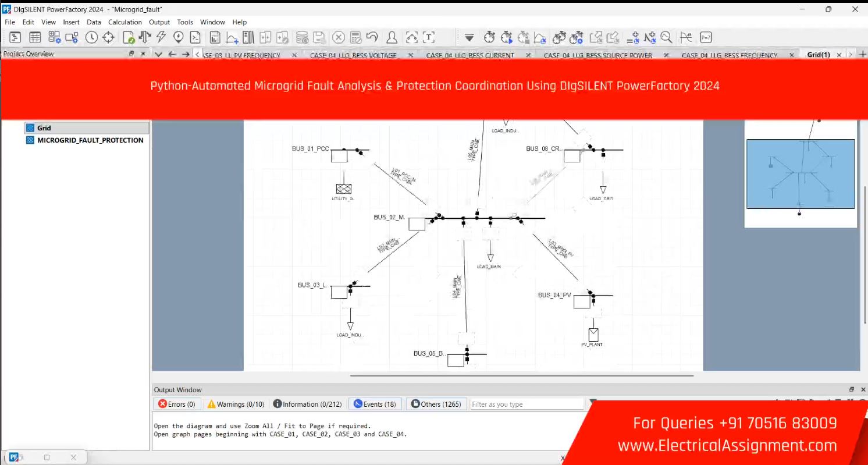Viewport: 868px width, 465px height.
Task: Select the Grid(1) tab
Action: (x=818, y=55)
